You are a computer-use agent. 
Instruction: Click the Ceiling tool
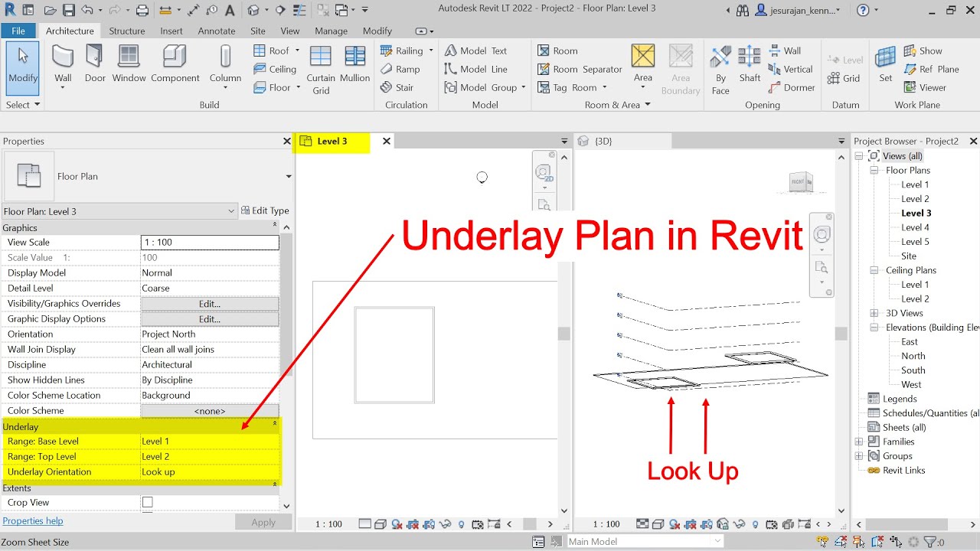pyautogui.click(x=275, y=69)
